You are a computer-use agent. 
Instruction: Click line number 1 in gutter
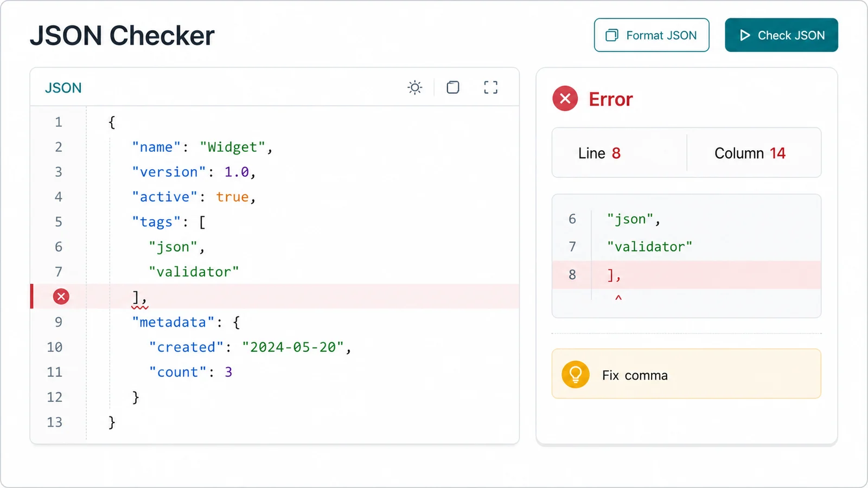click(59, 122)
